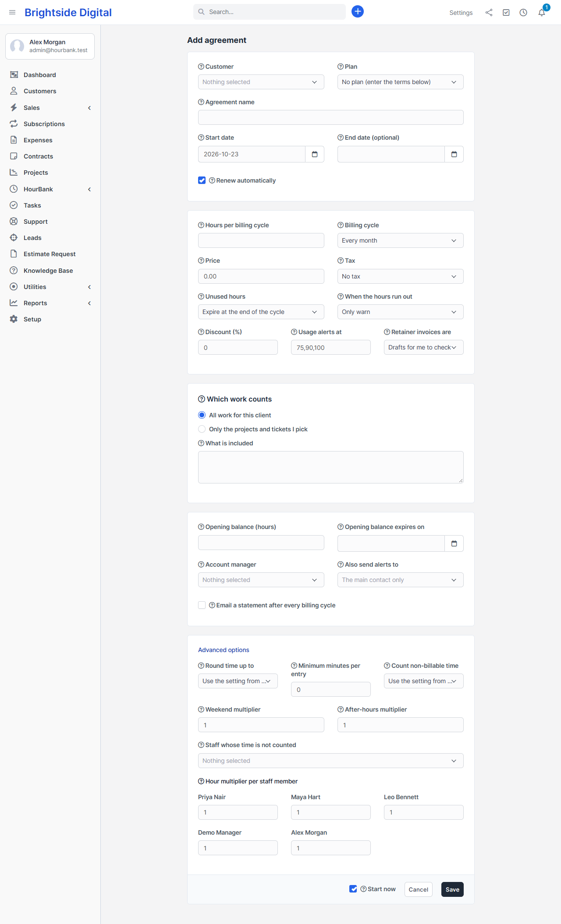Click the Setup gear icon in sidebar

tap(14, 319)
